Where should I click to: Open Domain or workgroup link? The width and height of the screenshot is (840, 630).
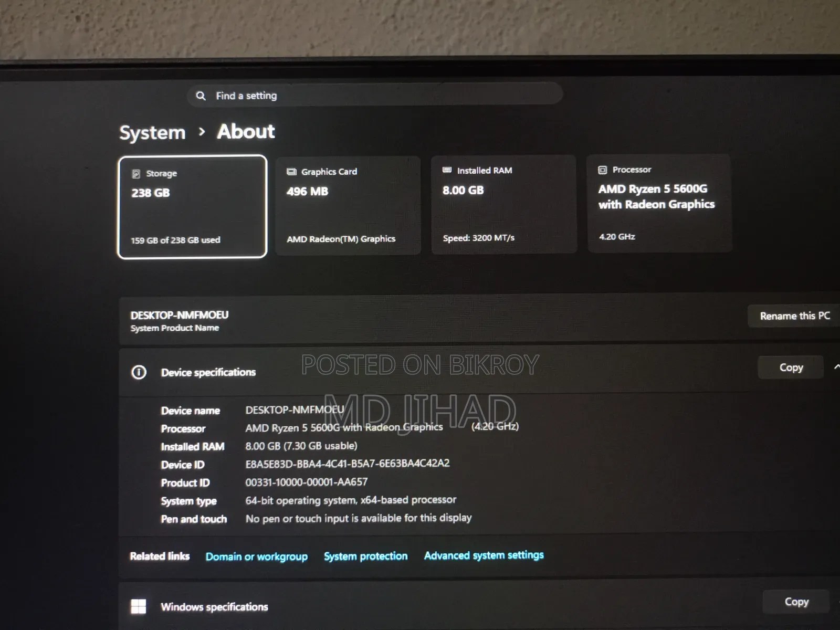click(x=256, y=556)
